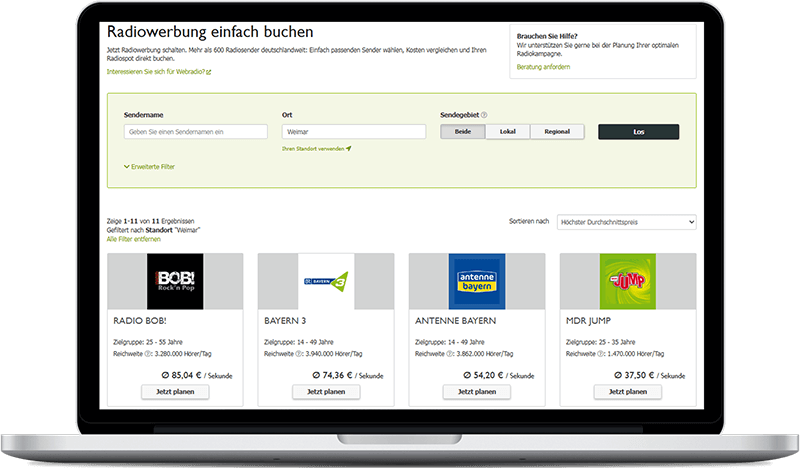Click Jetzt planen for MDR Jump

(628, 392)
